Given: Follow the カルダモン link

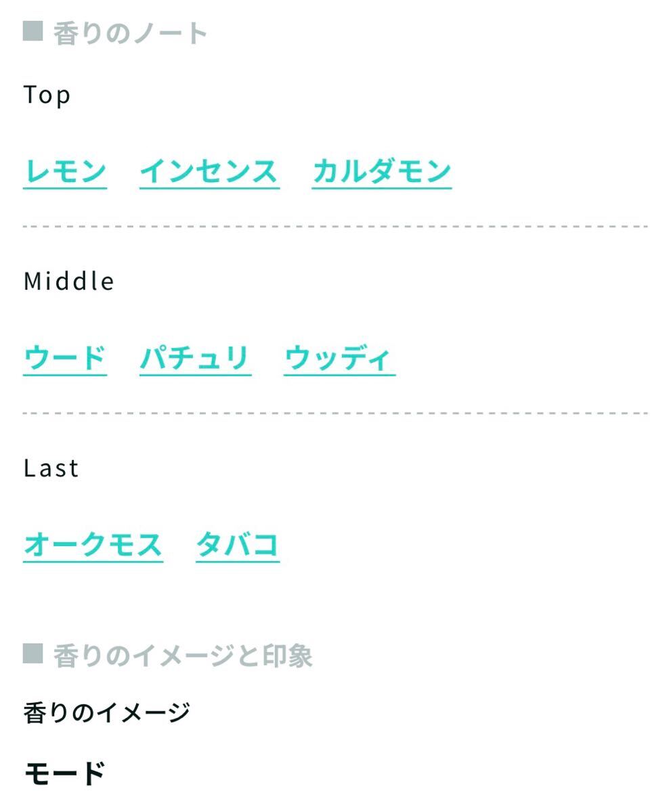Looking at the screenshot, I should pyautogui.click(x=382, y=171).
